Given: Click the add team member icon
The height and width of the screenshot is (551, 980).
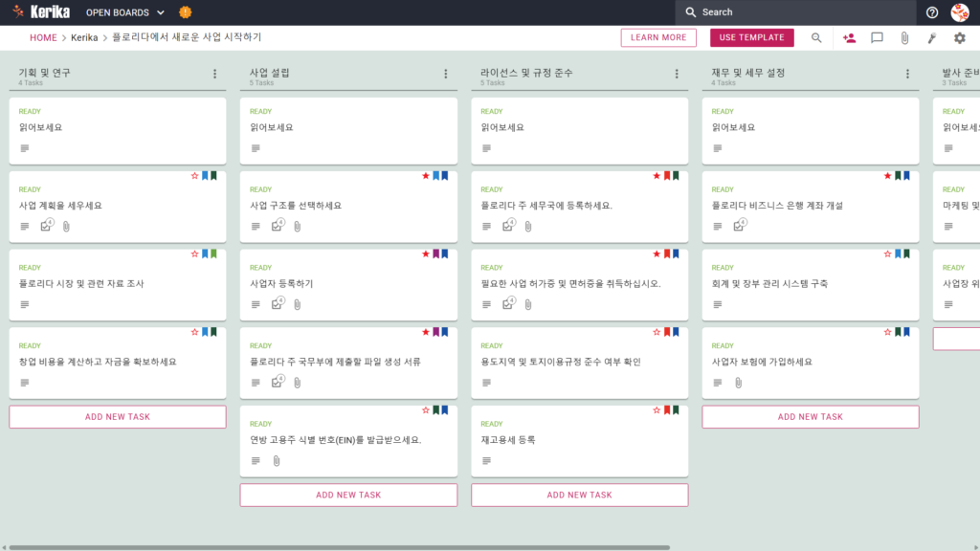Looking at the screenshot, I should pos(849,38).
